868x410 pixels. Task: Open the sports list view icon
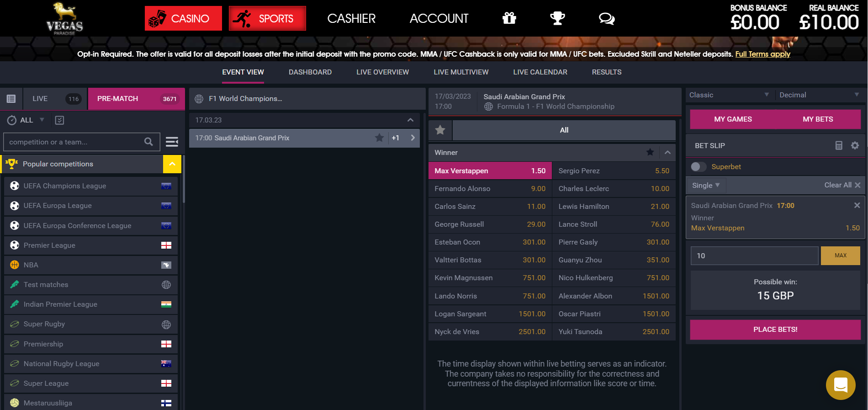[11, 99]
